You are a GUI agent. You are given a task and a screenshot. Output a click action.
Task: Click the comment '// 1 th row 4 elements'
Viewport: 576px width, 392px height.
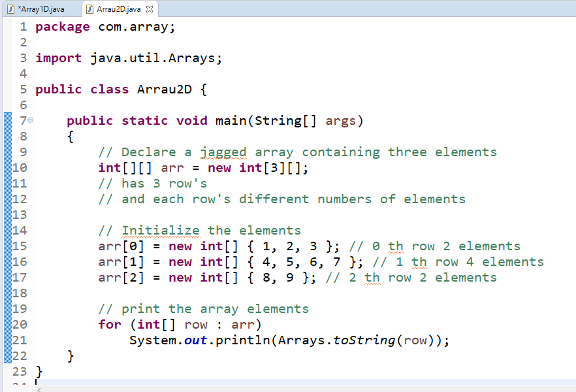(x=458, y=262)
